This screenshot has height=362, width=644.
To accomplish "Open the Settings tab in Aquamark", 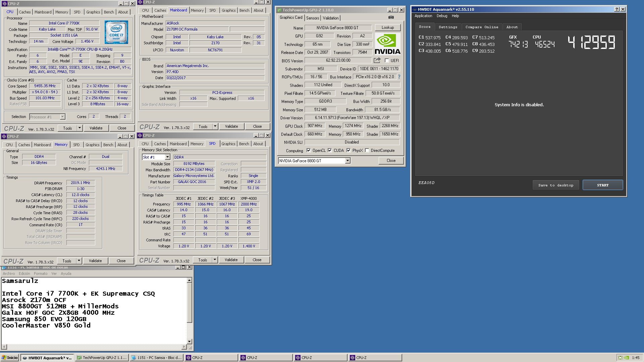I will [x=448, y=27].
